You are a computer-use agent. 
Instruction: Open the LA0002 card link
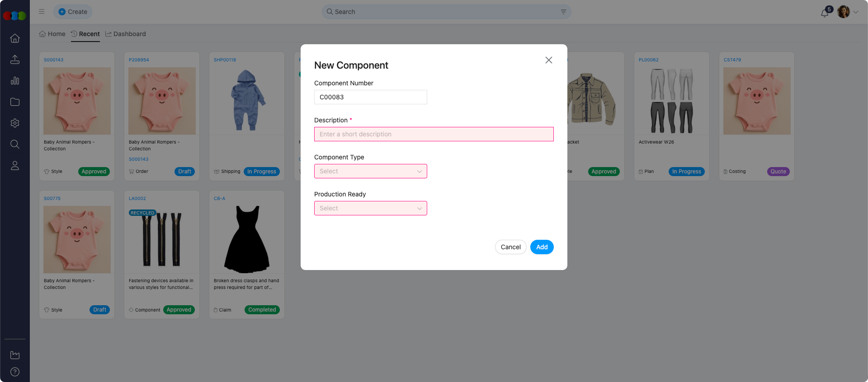137,198
